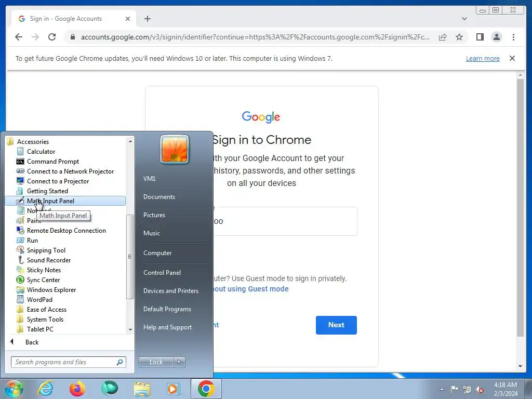
Task: Click the email or phone input field
Action: (285, 221)
